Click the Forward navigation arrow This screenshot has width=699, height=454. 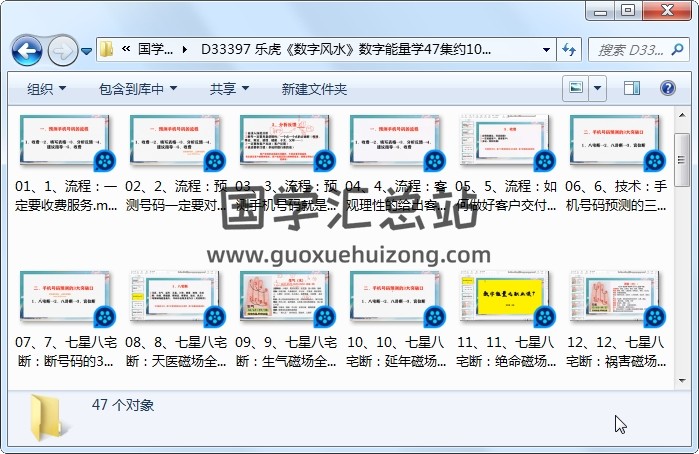[x=61, y=49]
